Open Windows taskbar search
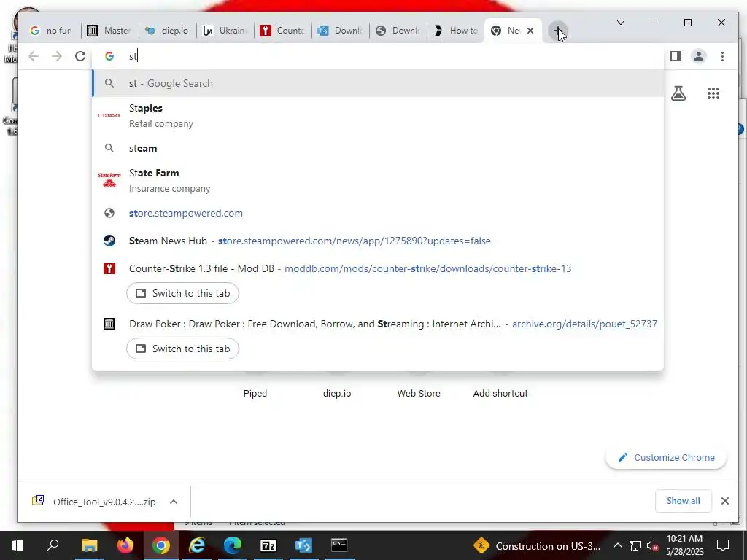This screenshot has height=560, width=747. point(53,545)
